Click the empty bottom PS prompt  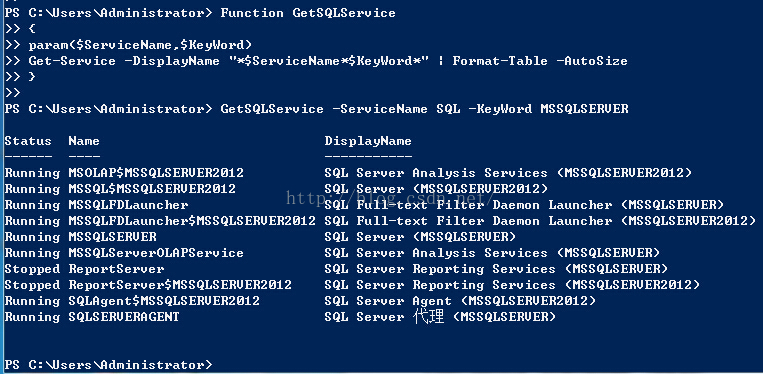tap(109, 365)
